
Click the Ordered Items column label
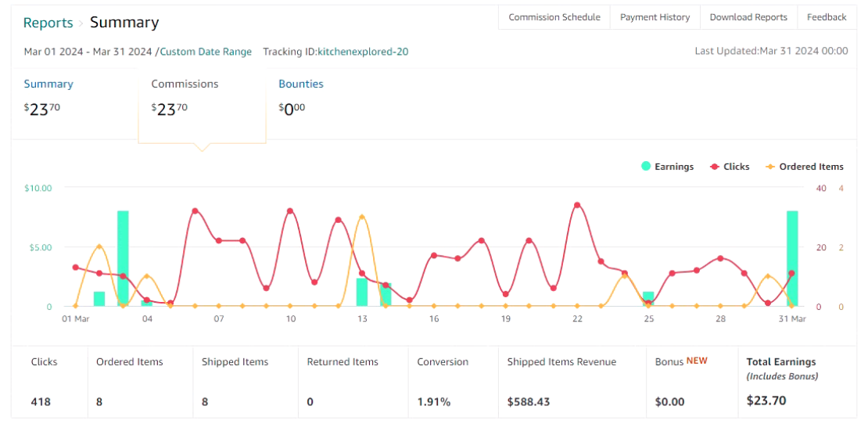(130, 362)
